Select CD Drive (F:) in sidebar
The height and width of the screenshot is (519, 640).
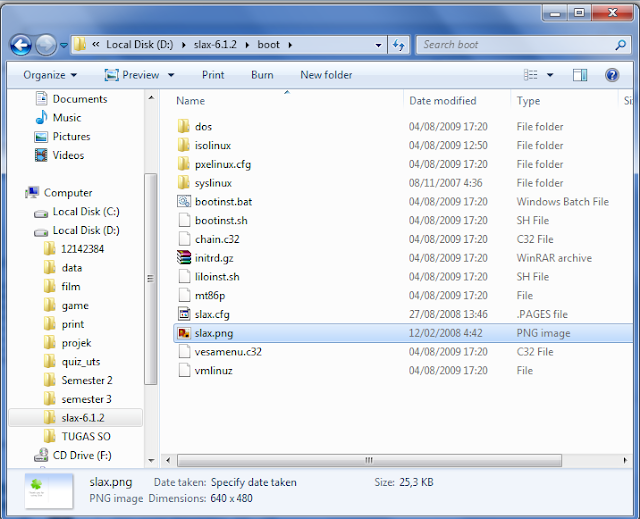point(73,455)
